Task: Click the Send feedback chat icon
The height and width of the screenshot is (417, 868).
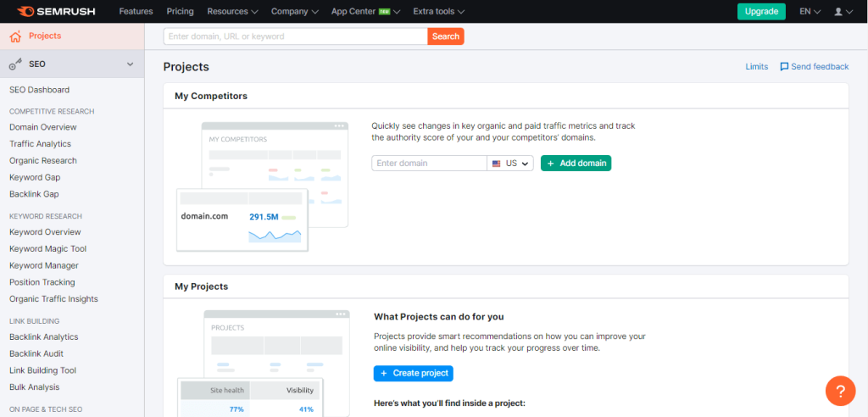Action: 784,66
